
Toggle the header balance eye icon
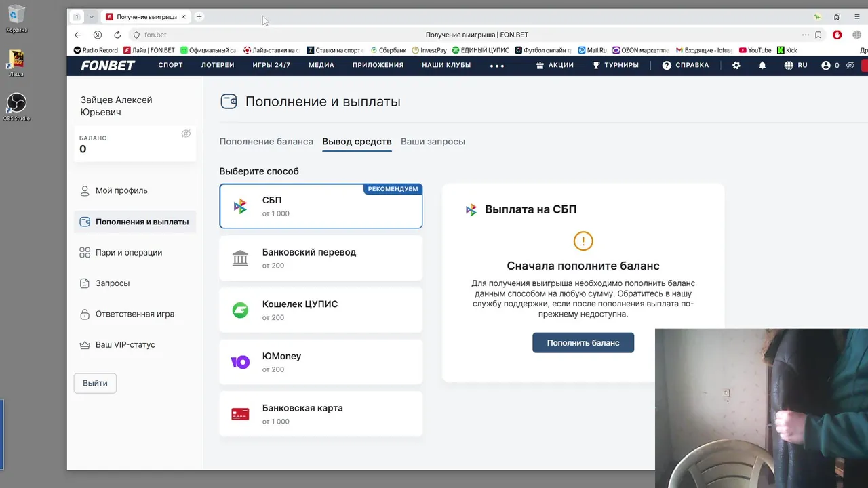click(x=850, y=66)
